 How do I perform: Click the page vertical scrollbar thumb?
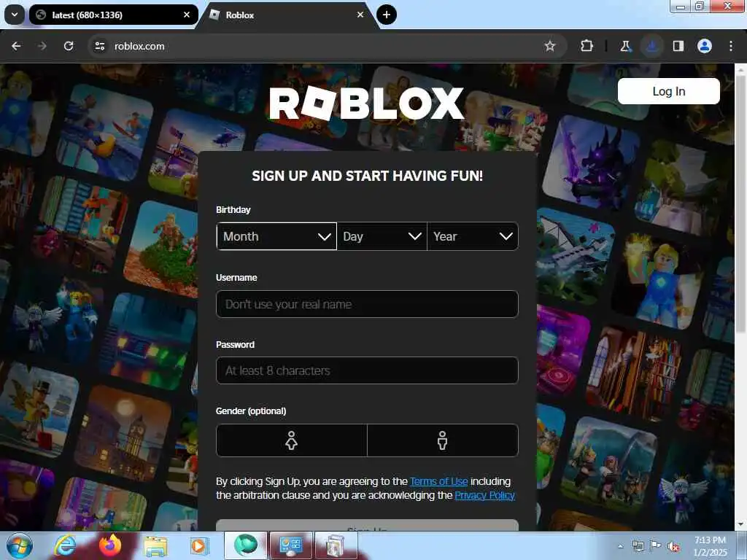click(x=741, y=205)
